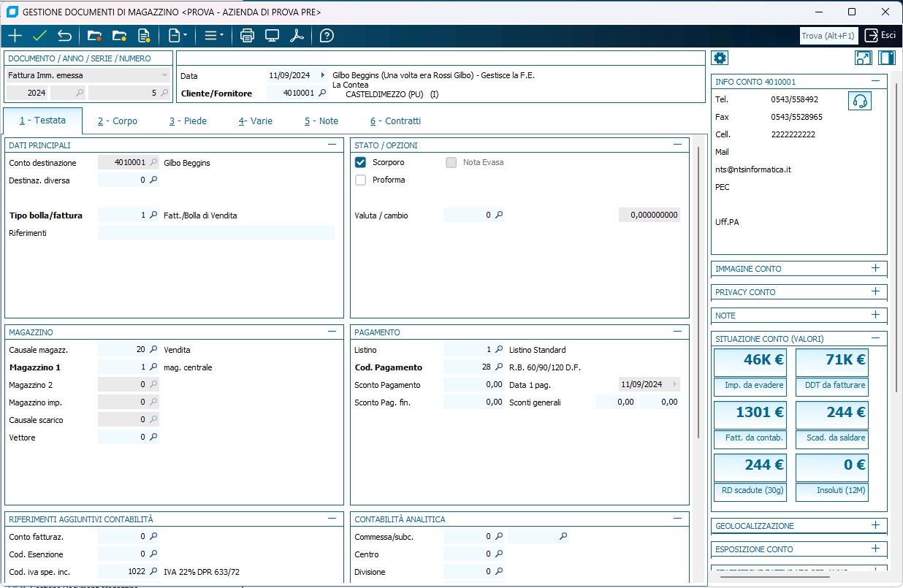Enable the Proforma checkbox

(360, 180)
